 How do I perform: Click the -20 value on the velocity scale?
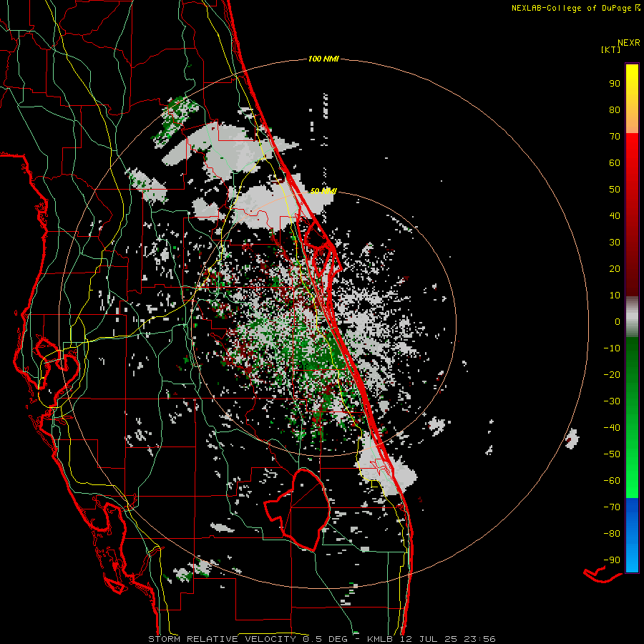[x=612, y=374]
